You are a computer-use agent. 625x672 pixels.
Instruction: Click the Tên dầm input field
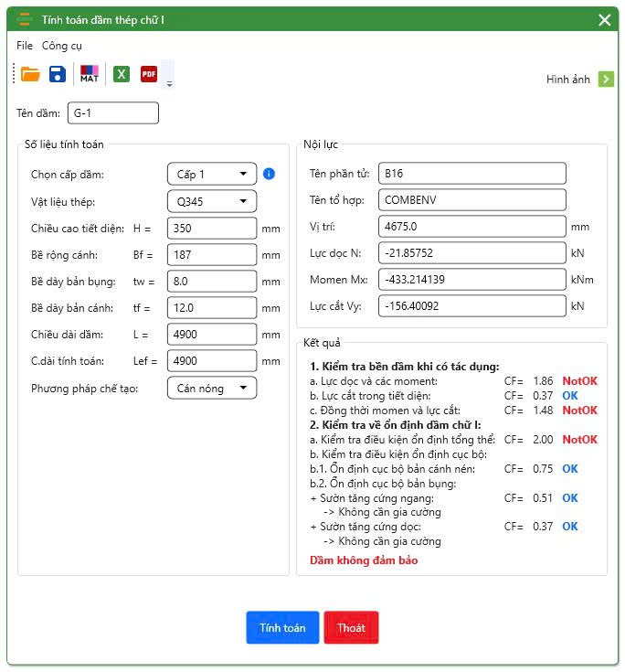point(112,112)
